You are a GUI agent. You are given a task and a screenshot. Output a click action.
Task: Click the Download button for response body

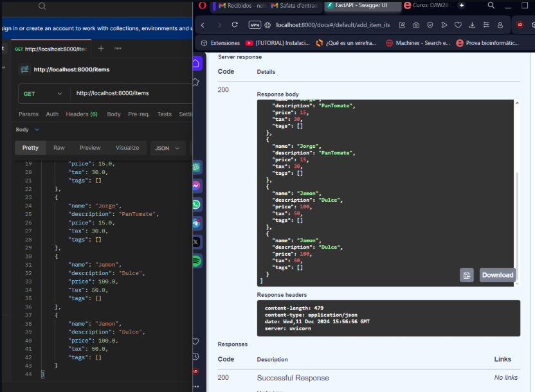498,275
